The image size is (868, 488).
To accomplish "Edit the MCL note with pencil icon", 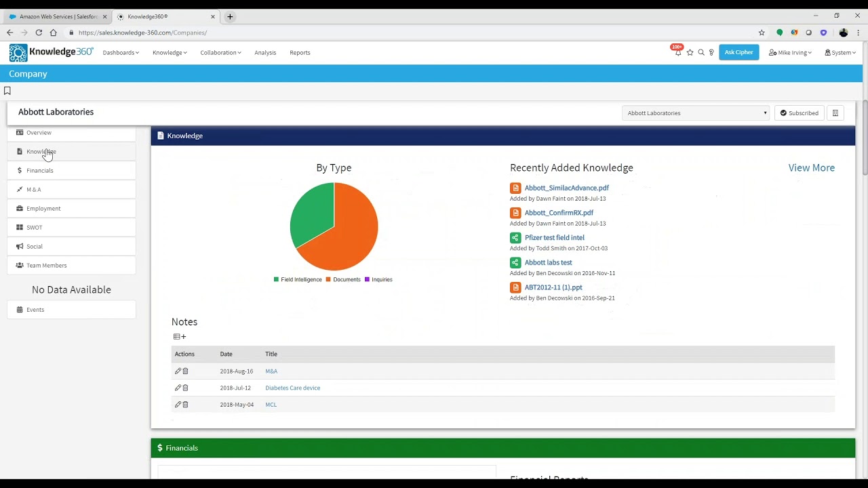I will [x=178, y=405].
